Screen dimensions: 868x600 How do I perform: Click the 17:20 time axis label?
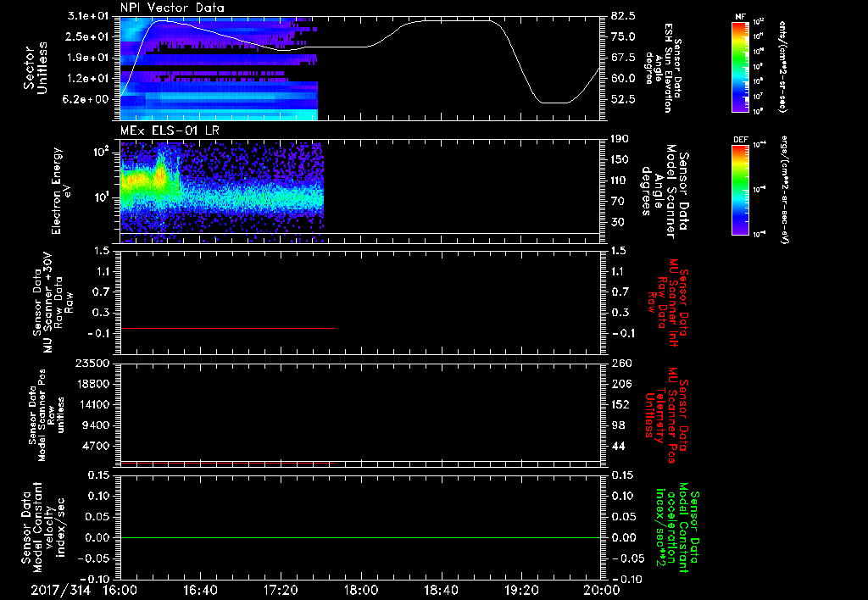tap(281, 590)
